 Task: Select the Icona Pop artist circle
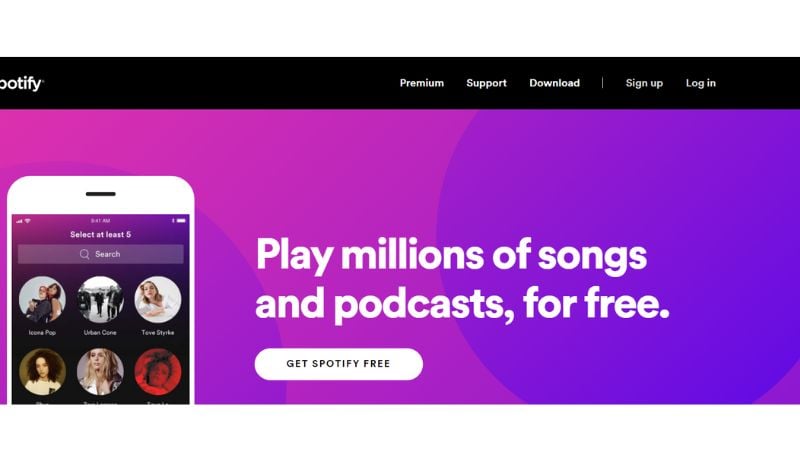42,299
